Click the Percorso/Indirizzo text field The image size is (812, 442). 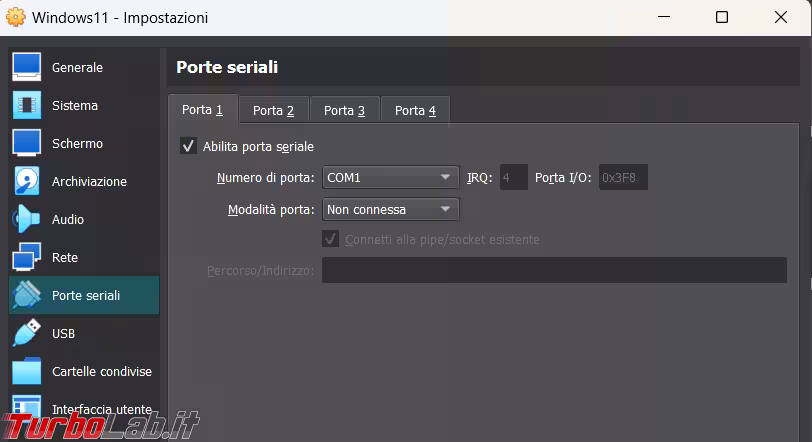click(x=554, y=270)
